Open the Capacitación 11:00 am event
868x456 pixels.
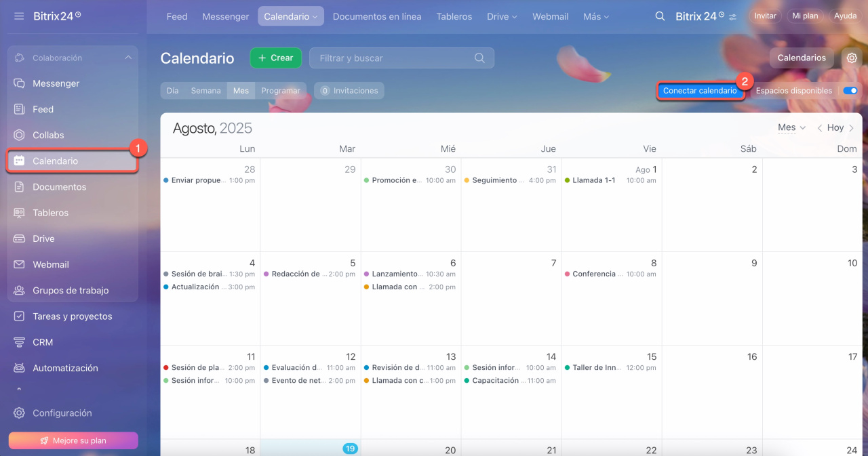(511, 381)
